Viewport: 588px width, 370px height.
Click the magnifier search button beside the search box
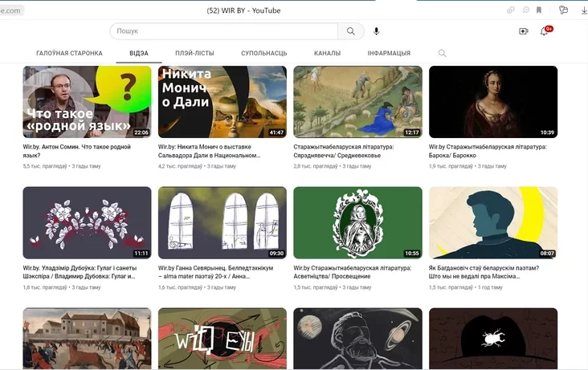coord(350,31)
